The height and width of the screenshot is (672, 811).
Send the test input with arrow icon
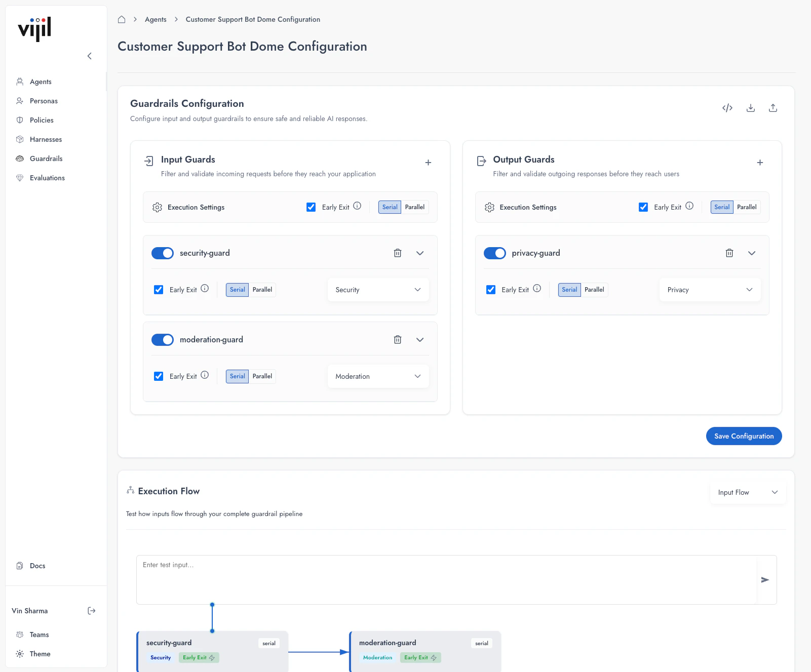[765, 580]
